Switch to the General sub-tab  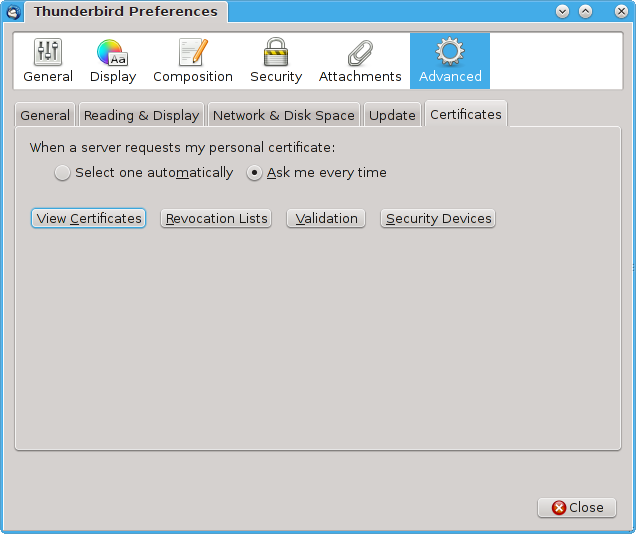point(45,115)
